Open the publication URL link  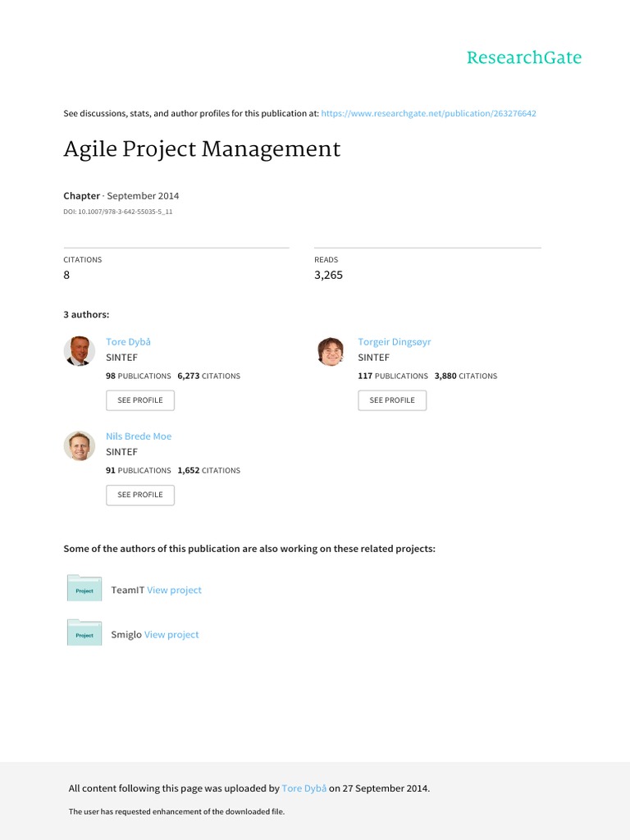[428, 113]
